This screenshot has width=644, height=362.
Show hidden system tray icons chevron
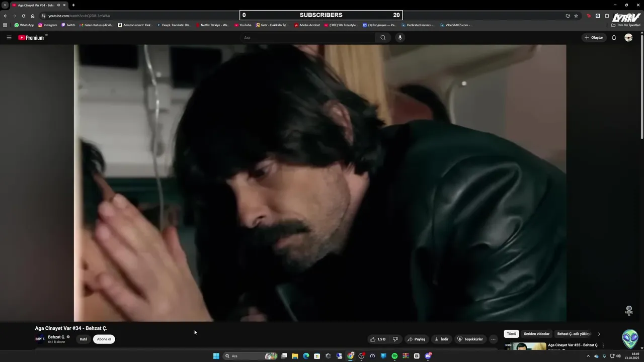pos(588,356)
